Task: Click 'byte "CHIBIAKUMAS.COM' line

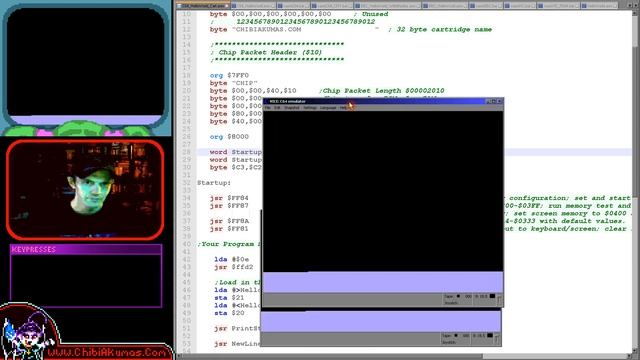Action: coord(255,29)
